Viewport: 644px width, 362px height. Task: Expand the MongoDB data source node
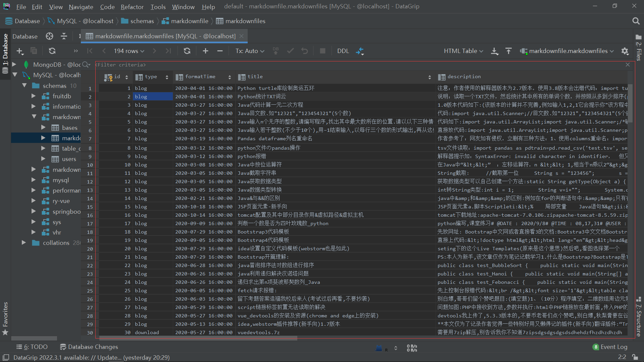click(14, 64)
